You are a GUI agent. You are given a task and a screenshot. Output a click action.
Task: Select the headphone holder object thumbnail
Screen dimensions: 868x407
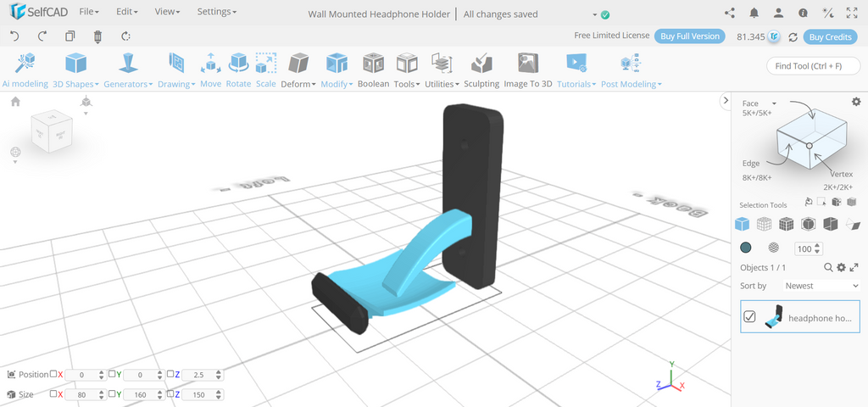tap(774, 317)
